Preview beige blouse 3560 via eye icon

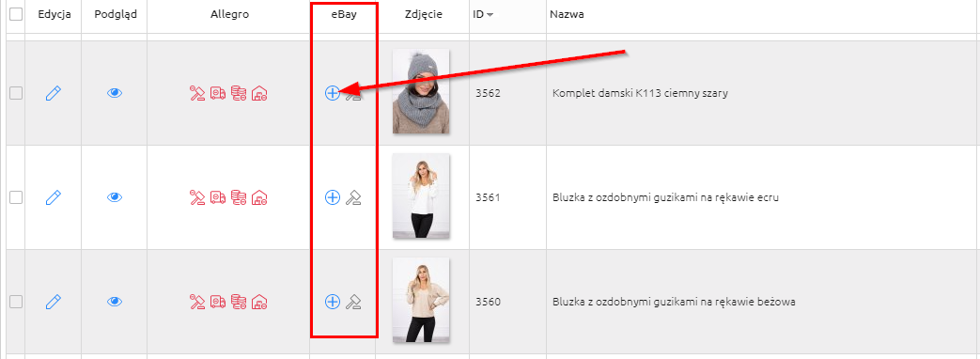[115, 302]
